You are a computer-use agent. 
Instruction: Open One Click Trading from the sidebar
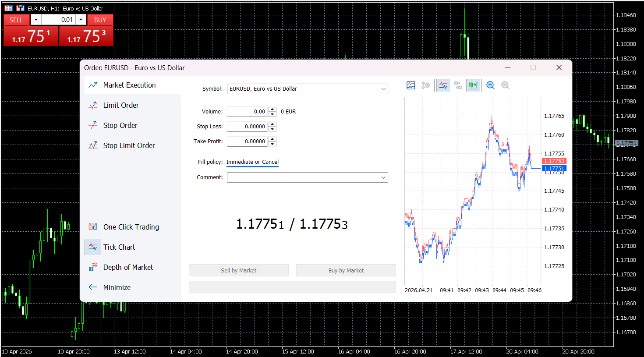pos(133,227)
